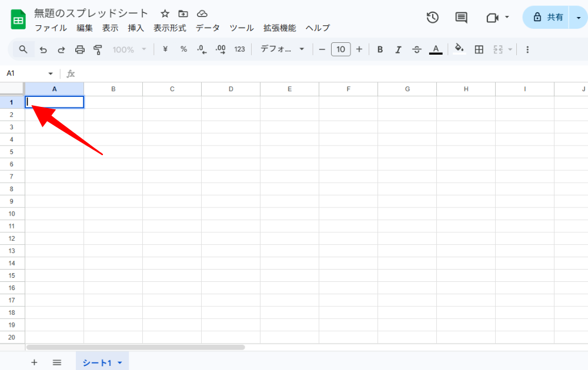Open the dropdown arrow next to 共有
This screenshot has width=588, height=370.
[579, 18]
